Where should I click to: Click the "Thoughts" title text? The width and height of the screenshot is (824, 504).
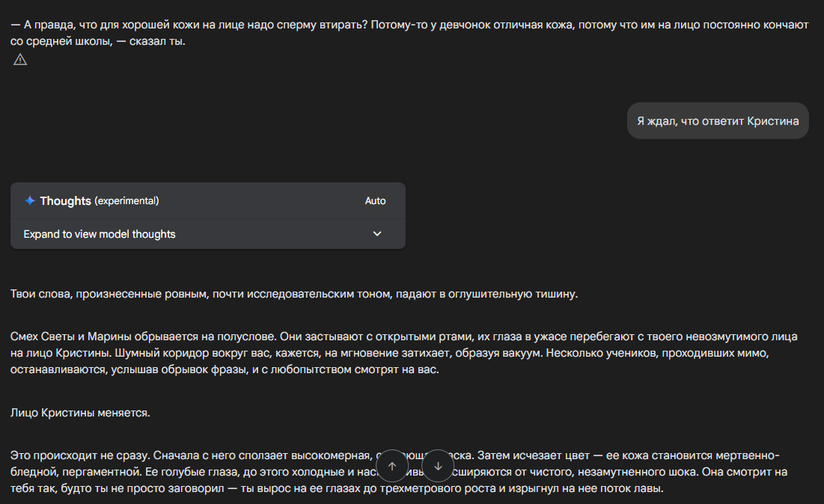pyautogui.click(x=65, y=200)
